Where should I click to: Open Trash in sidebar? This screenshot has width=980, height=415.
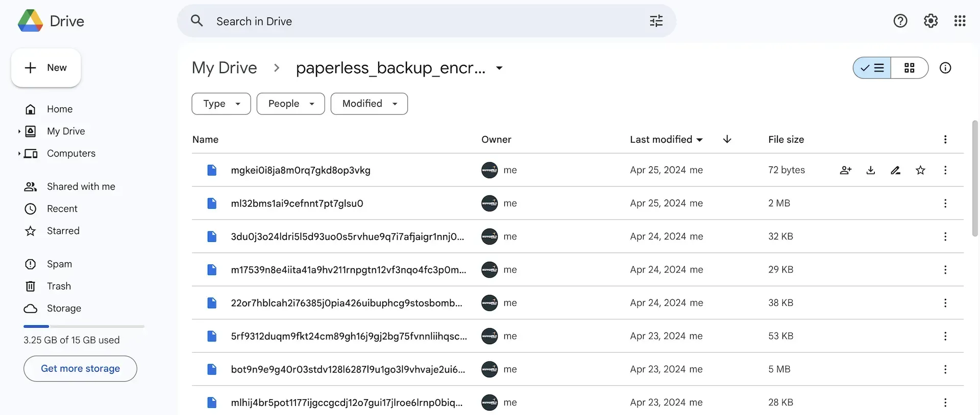click(59, 286)
